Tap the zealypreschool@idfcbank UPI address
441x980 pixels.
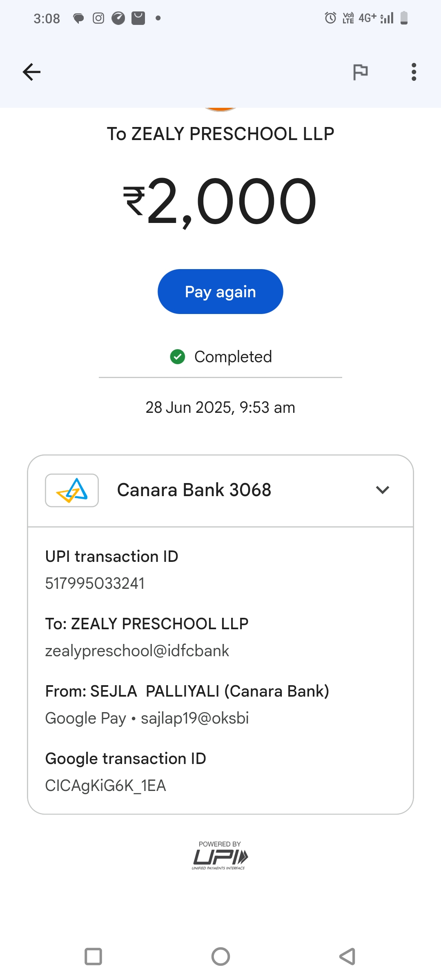tap(137, 651)
